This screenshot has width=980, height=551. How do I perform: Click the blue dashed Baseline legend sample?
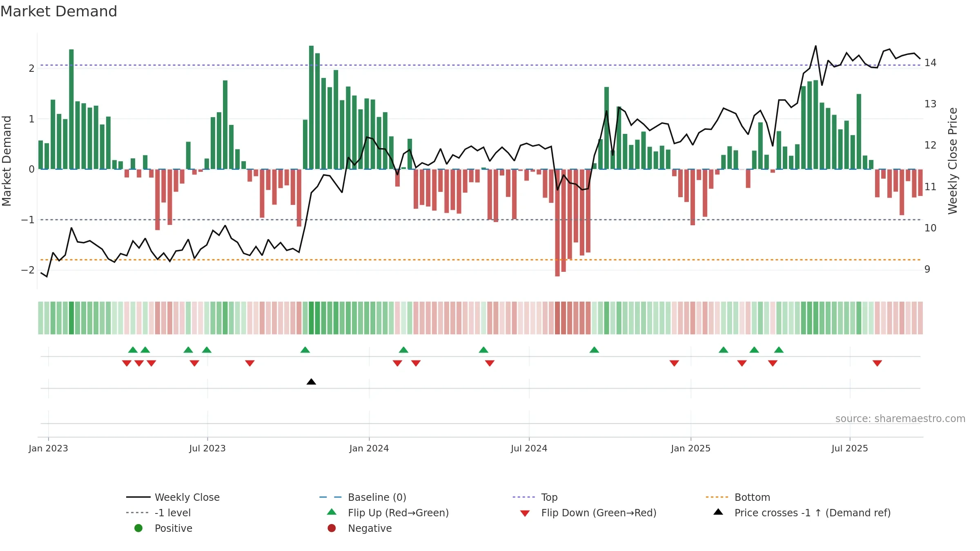[x=330, y=497]
